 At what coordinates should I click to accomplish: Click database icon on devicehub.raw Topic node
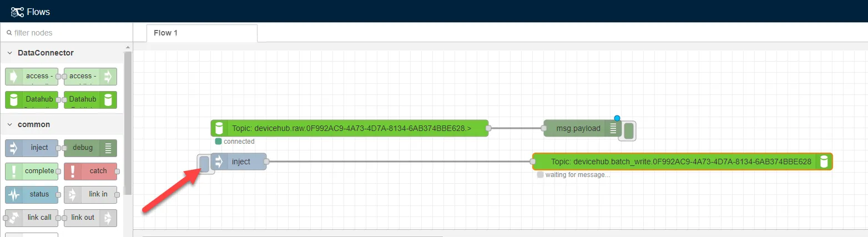click(x=219, y=128)
